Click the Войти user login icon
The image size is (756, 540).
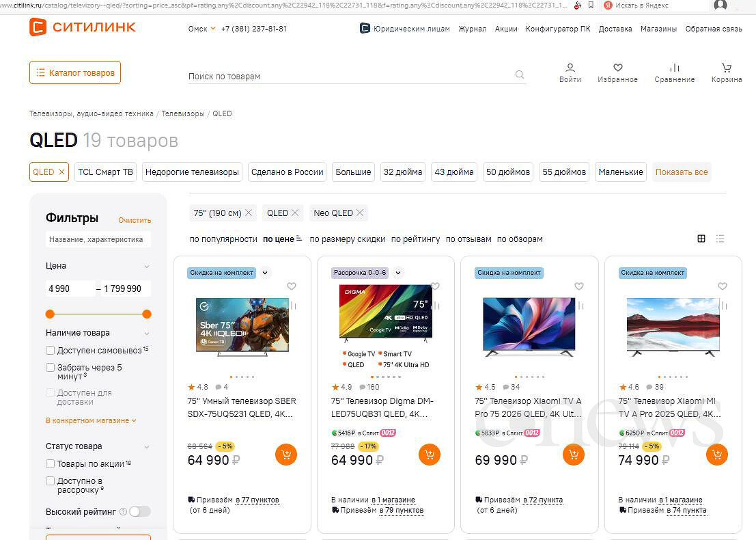click(570, 68)
